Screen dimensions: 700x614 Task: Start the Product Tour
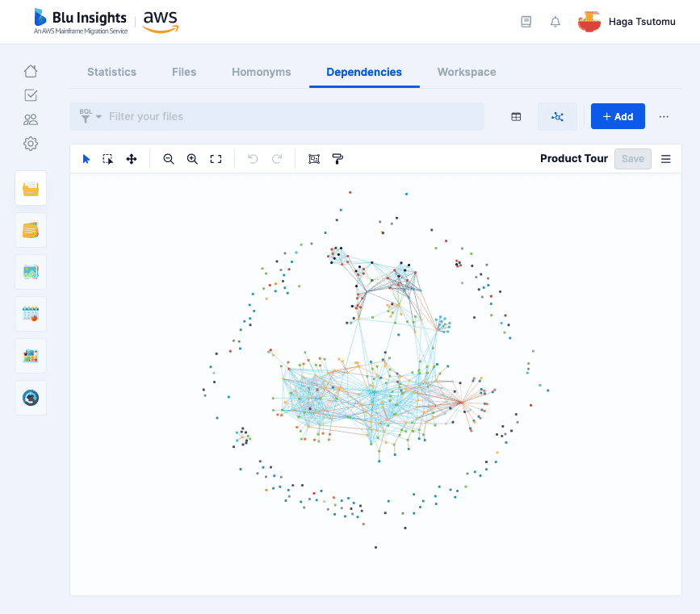point(574,158)
